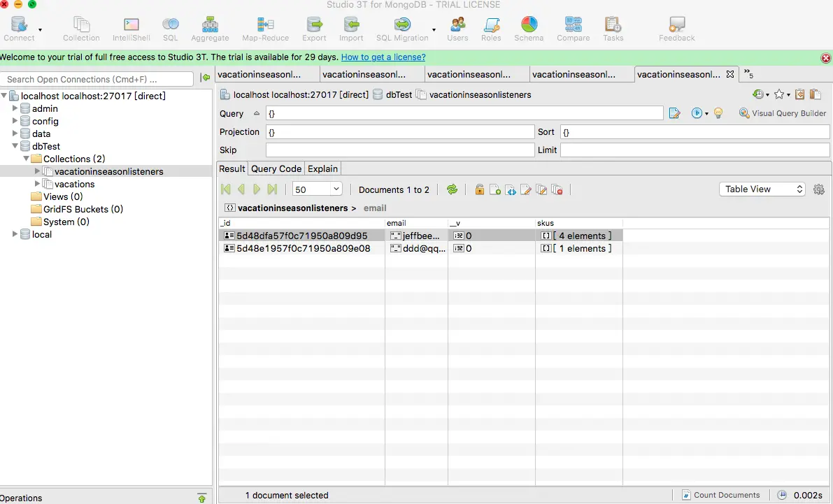Collapse the Collections (2) folder
Screen dimensions: 833x504
(26, 158)
